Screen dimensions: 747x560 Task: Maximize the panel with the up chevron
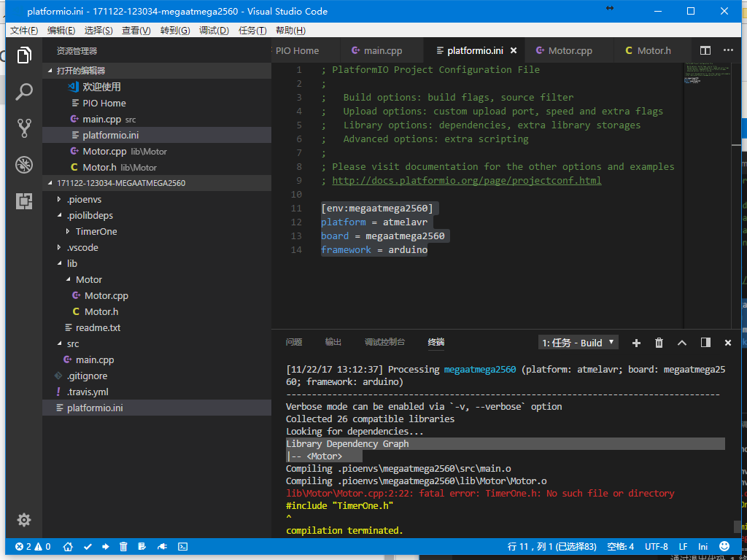tap(682, 343)
